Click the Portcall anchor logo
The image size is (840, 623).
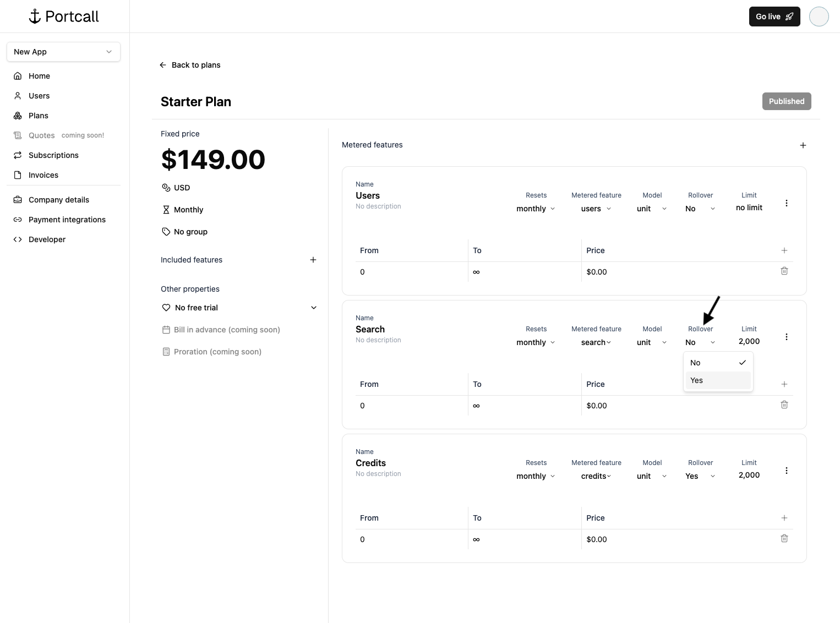point(35,17)
